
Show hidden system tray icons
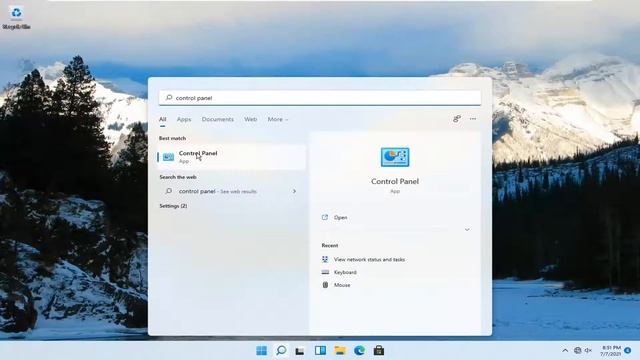click(565, 351)
